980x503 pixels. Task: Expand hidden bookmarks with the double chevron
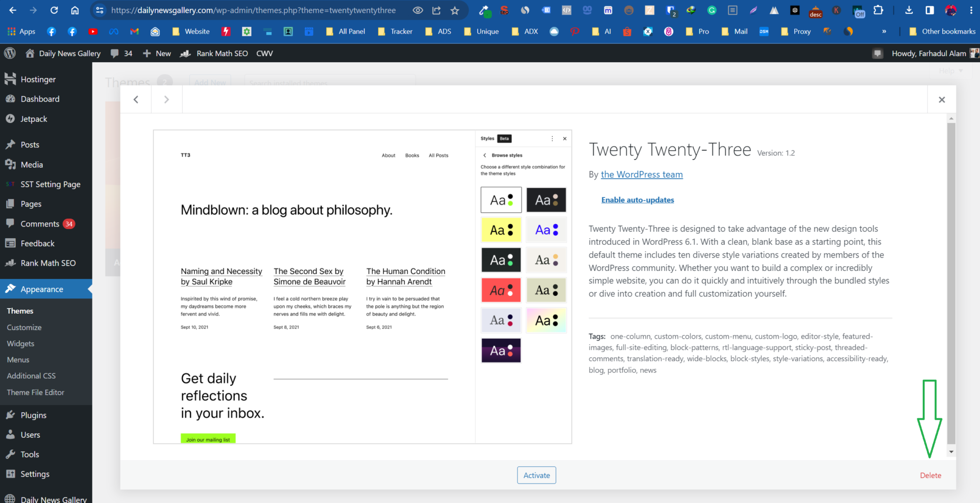coord(884,32)
